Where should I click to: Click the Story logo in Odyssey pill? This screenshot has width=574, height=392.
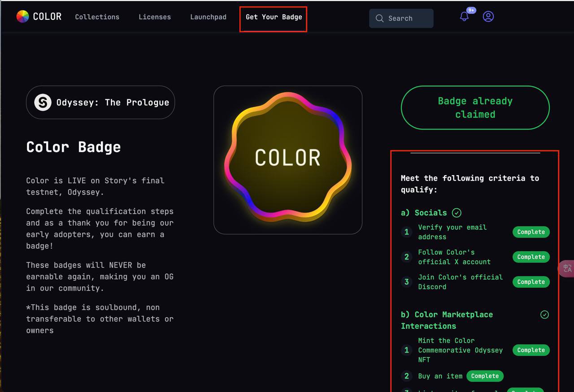click(x=43, y=102)
